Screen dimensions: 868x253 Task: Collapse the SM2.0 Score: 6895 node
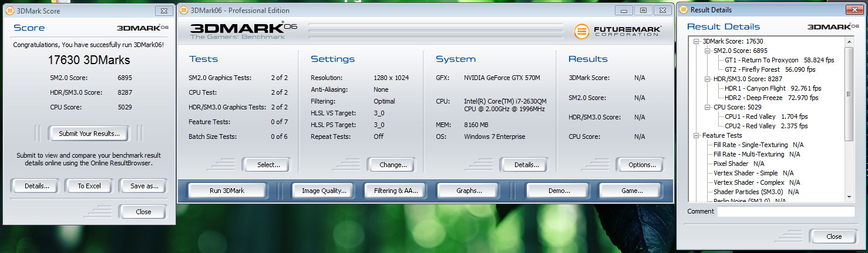(707, 51)
